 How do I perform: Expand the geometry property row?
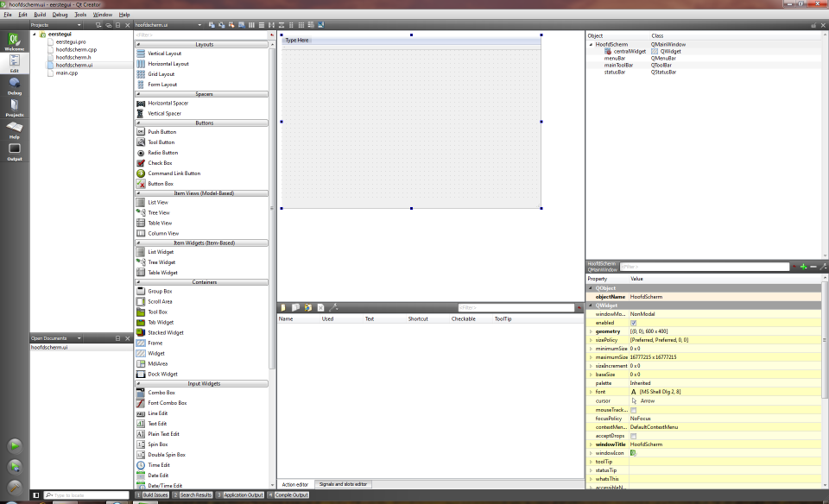pyautogui.click(x=591, y=331)
